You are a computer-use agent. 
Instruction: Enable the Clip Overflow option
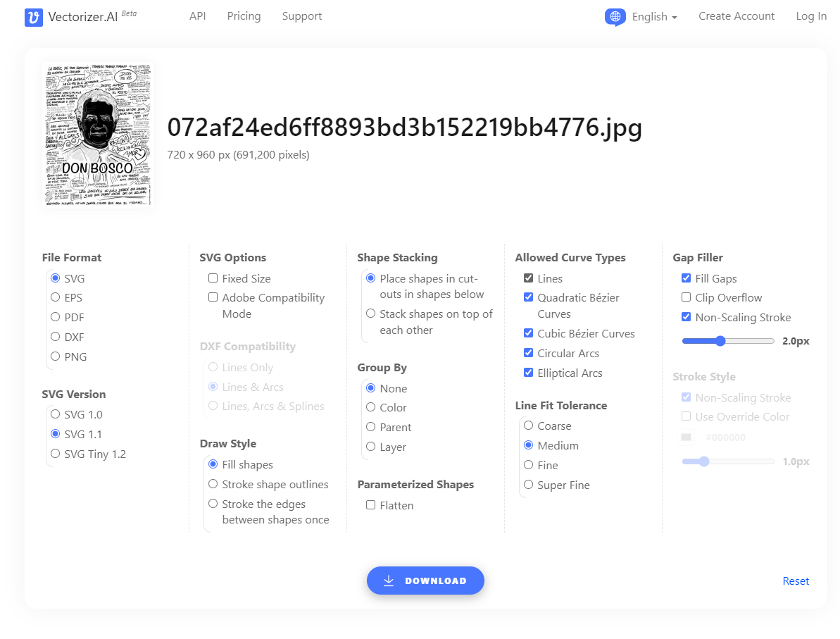pos(686,297)
